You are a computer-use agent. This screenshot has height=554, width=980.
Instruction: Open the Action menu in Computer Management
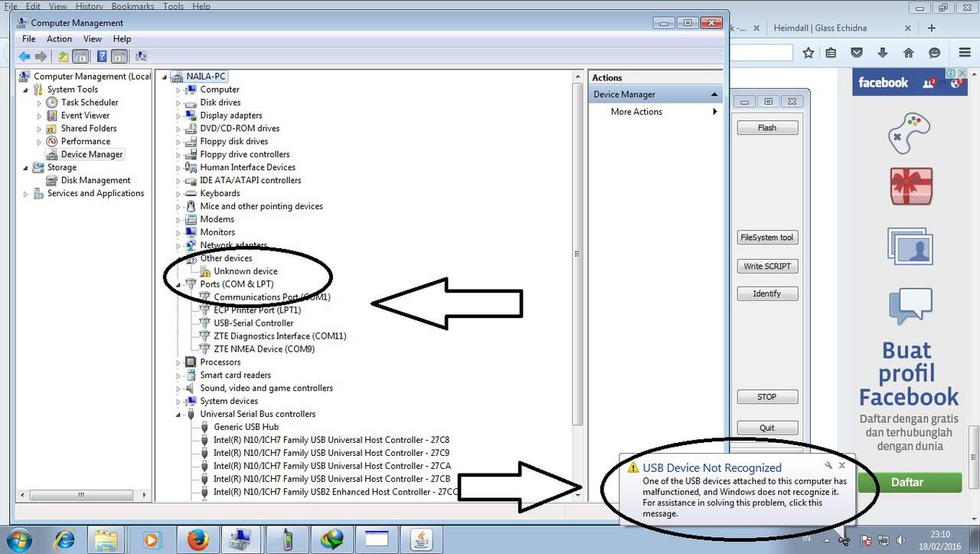tap(60, 39)
